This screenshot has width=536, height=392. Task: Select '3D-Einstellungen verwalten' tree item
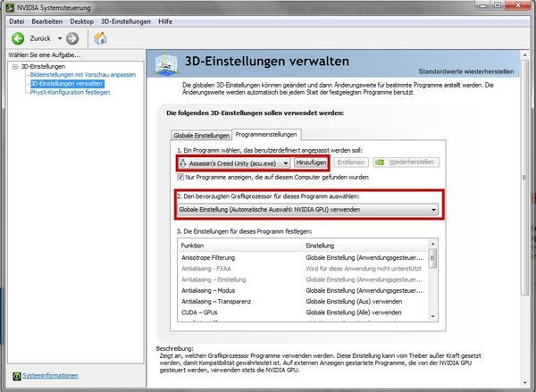pos(67,83)
